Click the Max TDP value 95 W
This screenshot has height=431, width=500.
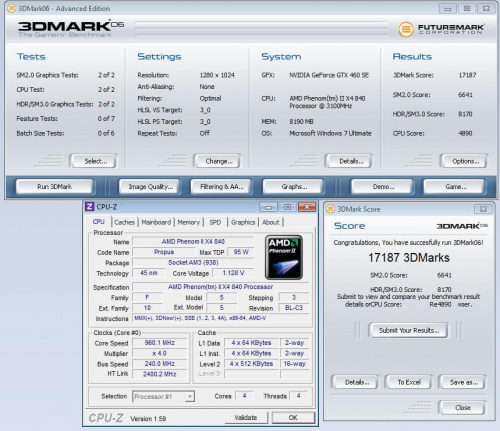pos(241,252)
